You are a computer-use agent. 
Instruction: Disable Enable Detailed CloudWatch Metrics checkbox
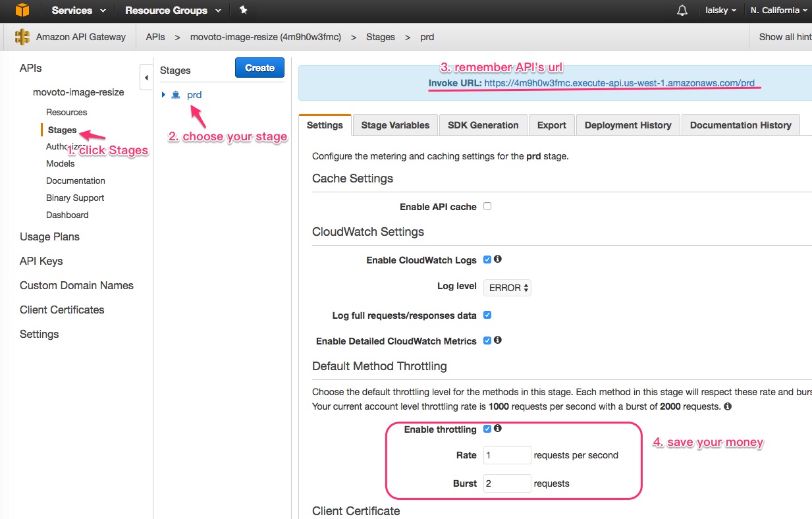[x=487, y=341]
